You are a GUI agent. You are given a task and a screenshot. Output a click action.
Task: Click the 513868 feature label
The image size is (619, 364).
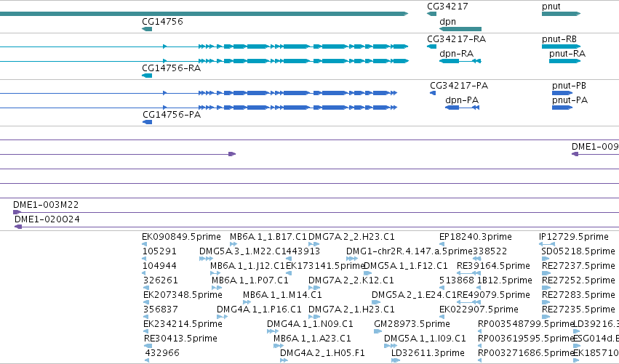click(457, 280)
